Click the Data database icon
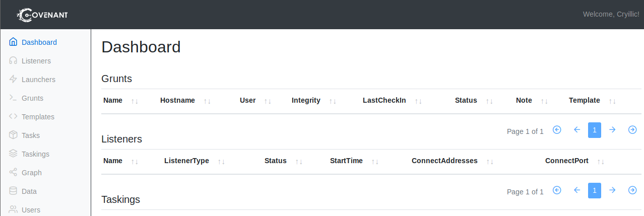This screenshot has height=216, width=644. click(x=14, y=191)
